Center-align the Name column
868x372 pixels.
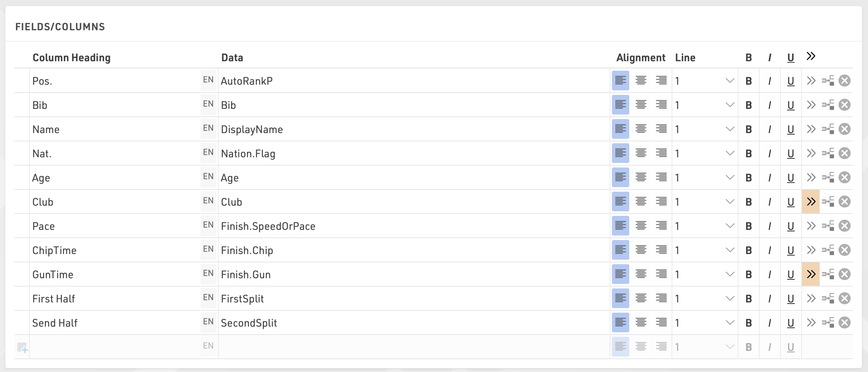coord(641,129)
